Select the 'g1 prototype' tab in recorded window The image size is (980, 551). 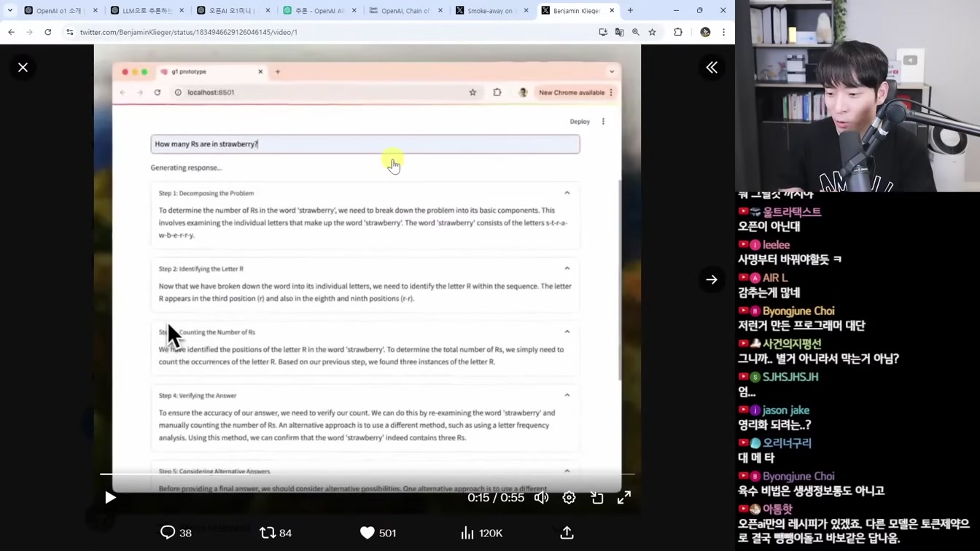pyautogui.click(x=211, y=71)
